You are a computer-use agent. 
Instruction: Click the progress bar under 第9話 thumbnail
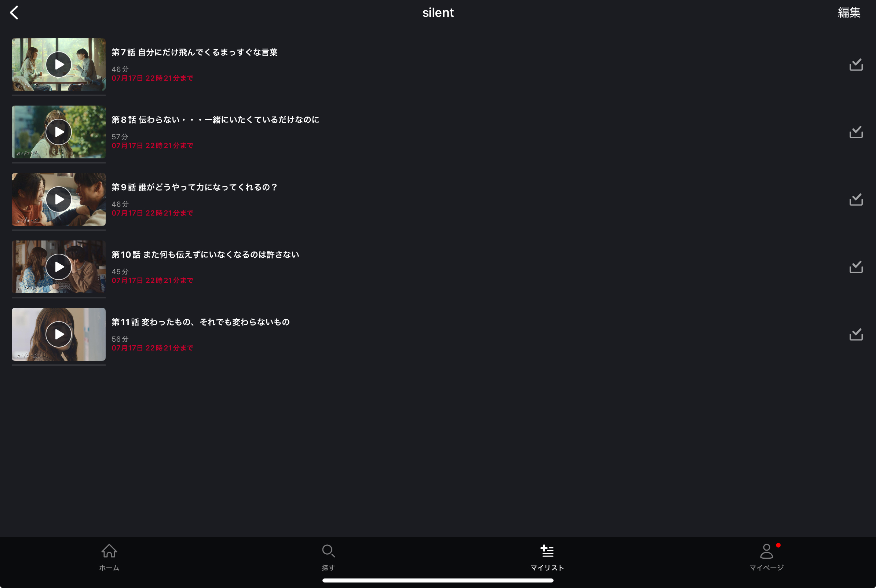pos(59,230)
